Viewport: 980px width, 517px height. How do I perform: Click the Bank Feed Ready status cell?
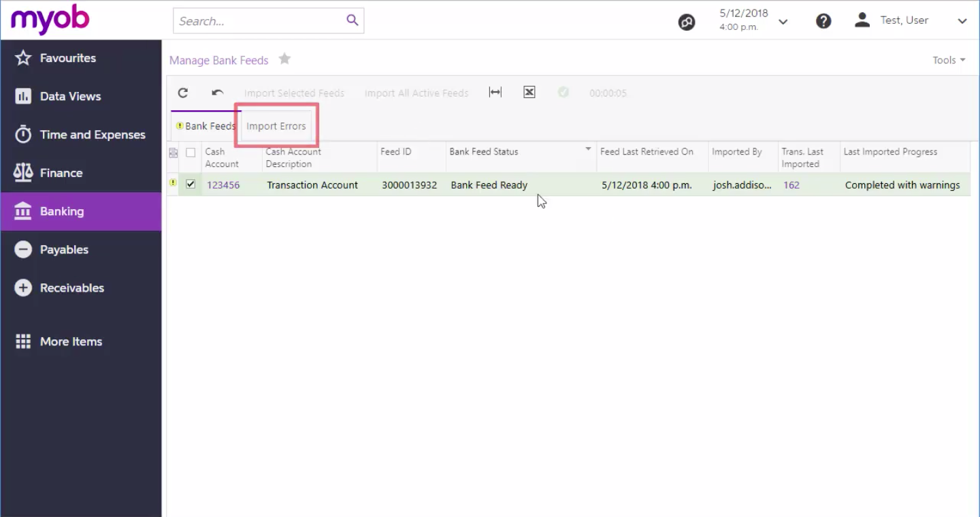coord(521,185)
